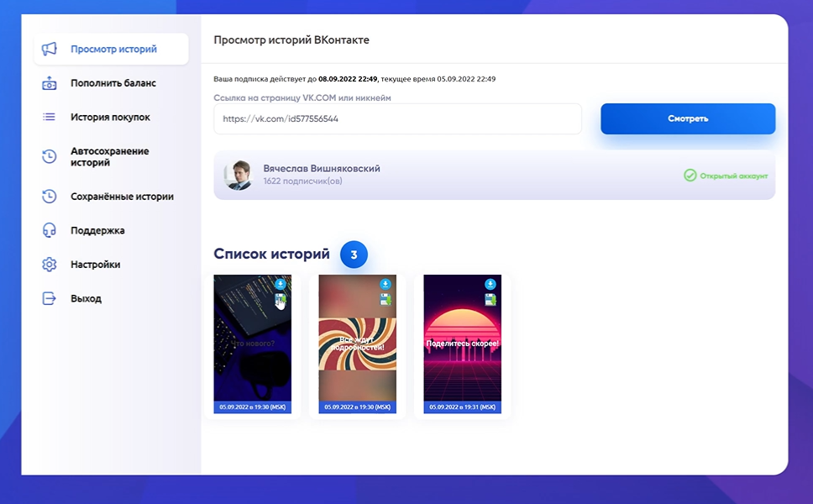Click the stories count badge showing 3
813x504 pixels.
point(354,255)
